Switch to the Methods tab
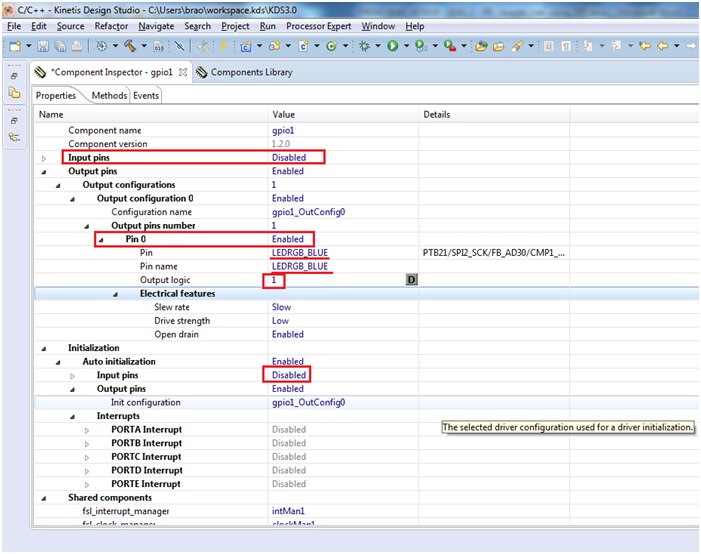This screenshot has height=554, width=701. [x=109, y=96]
